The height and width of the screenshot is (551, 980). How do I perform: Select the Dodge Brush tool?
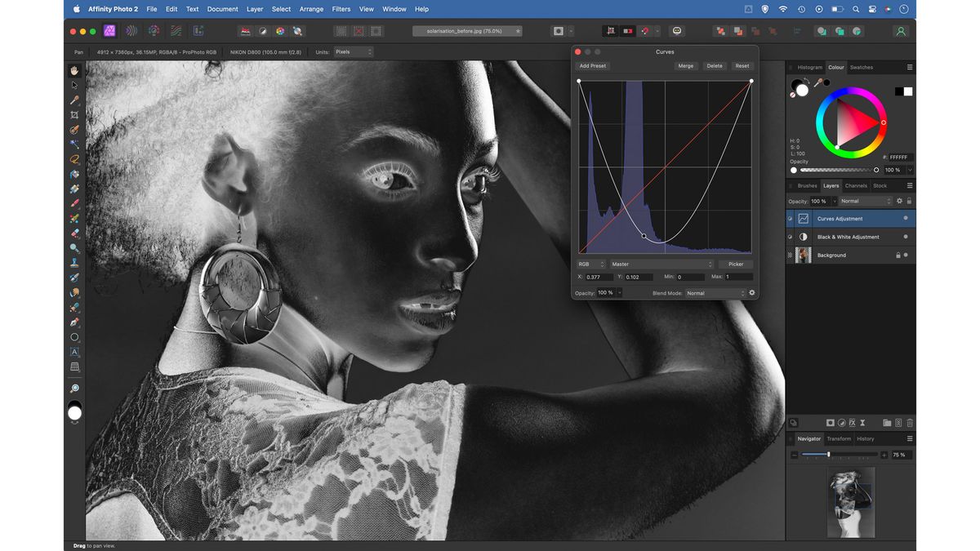(x=75, y=245)
